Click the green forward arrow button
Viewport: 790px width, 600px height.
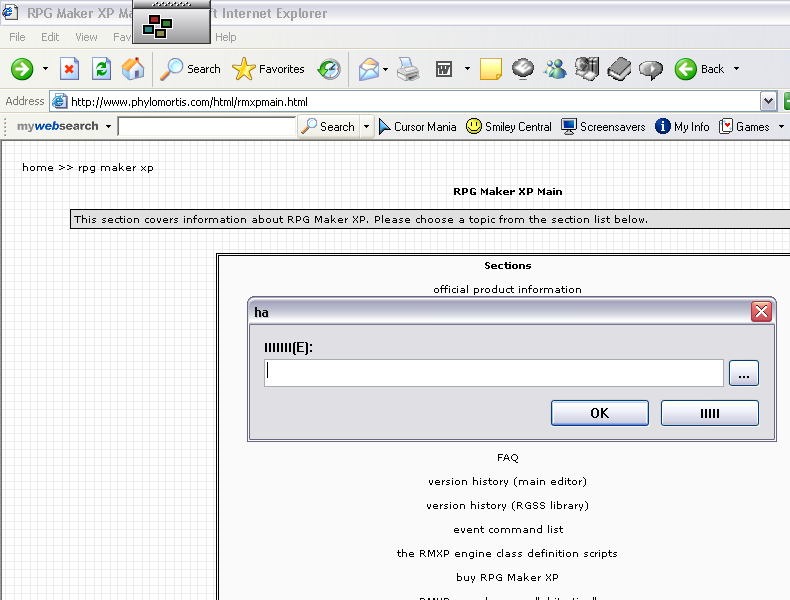(x=22, y=69)
